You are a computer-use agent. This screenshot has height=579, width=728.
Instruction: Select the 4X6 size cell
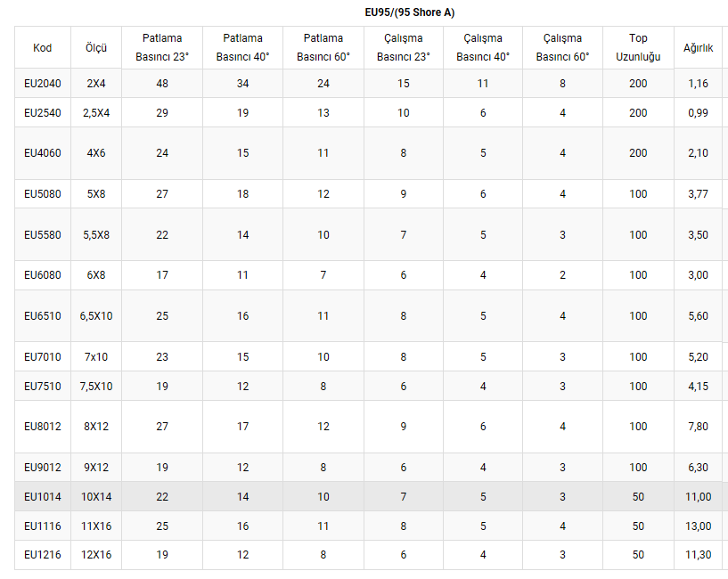96,153
